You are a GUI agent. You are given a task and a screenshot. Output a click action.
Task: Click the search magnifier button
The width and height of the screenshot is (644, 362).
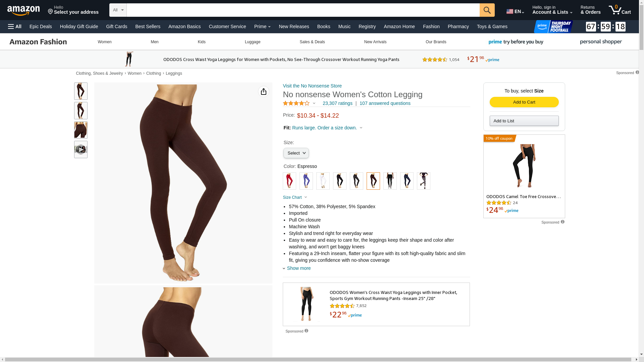pyautogui.click(x=487, y=10)
